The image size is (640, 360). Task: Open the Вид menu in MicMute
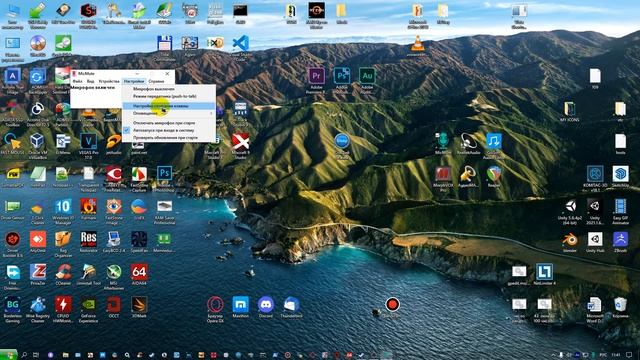pos(90,81)
